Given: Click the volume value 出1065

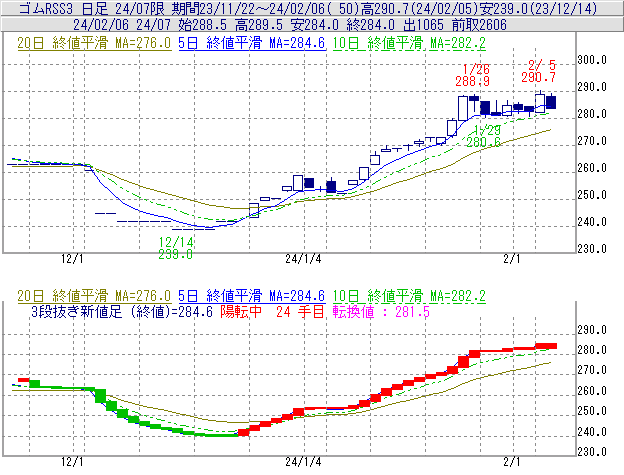Looking at the screenshot, I should pyautogui.click(x=423, y=25).
